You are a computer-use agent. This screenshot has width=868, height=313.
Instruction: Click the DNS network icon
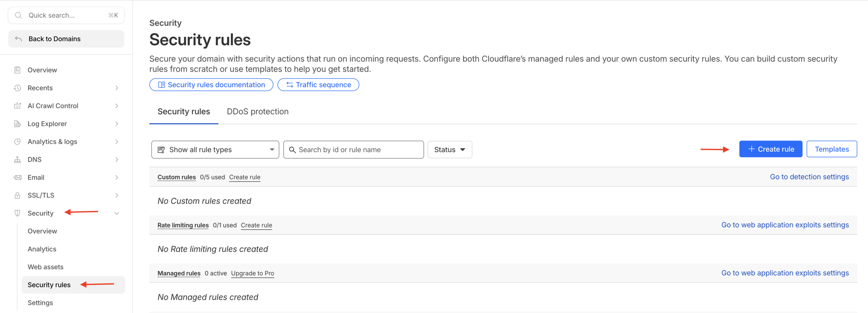click(x=17, y=160)
